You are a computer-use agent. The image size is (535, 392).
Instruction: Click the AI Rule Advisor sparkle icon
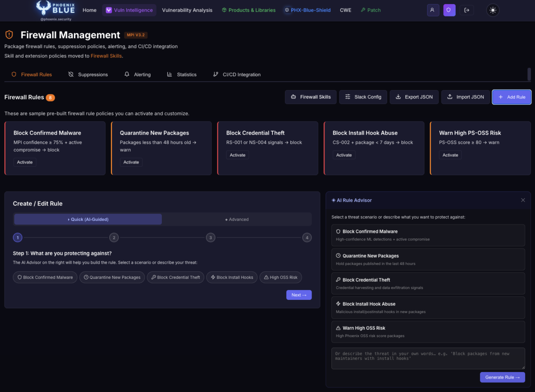pyautogui.click(x=333, y=200)
